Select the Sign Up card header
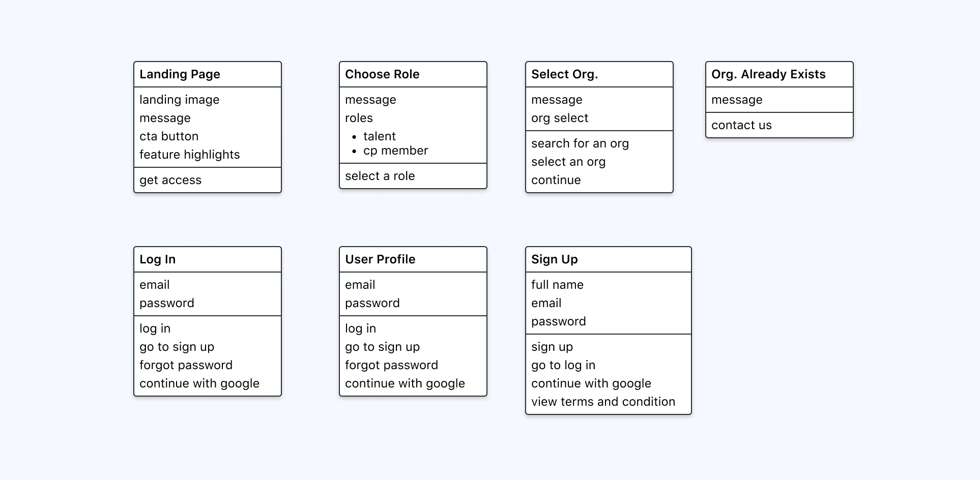 coord(554,259)
